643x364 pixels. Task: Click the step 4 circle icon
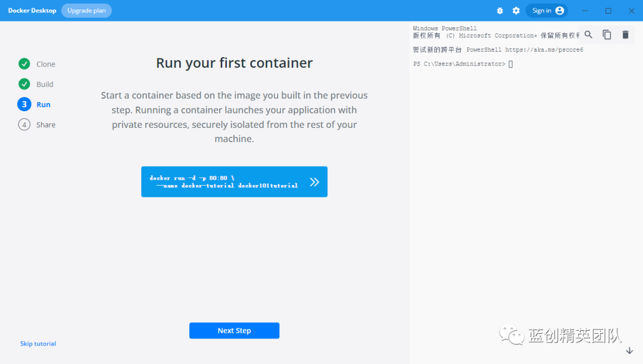point(24,124)
